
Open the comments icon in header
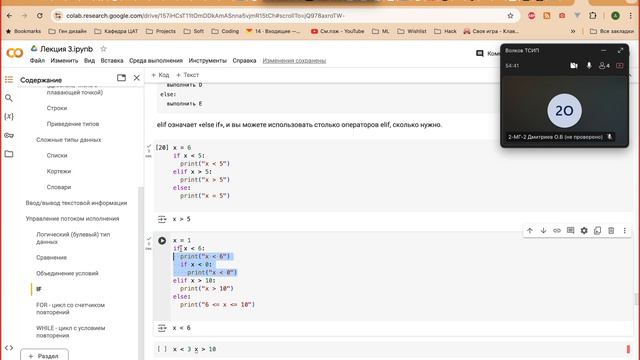(x=480, y=53)
